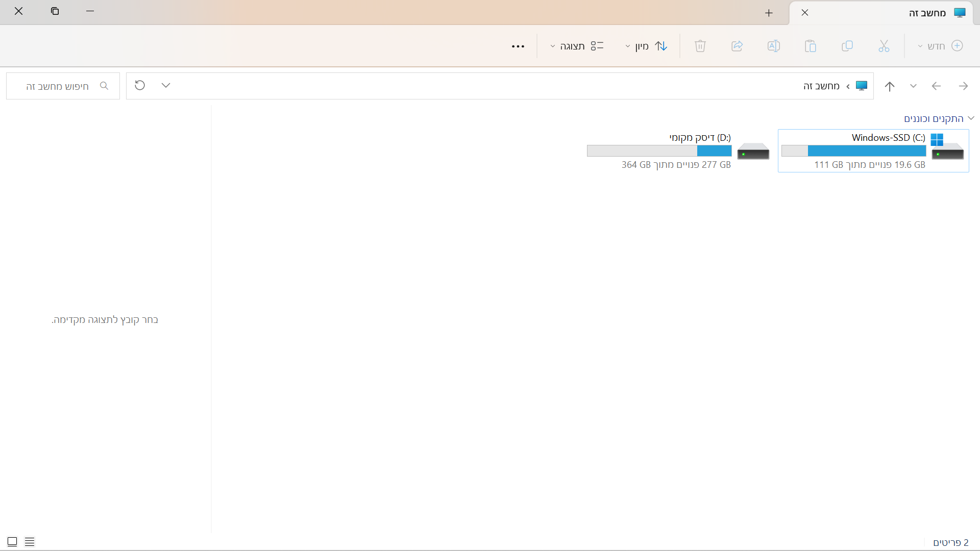The height and width of the screenshot is (551, 980).
Task: Click the Cut scissors icon
Action: (x=884, y=46)
